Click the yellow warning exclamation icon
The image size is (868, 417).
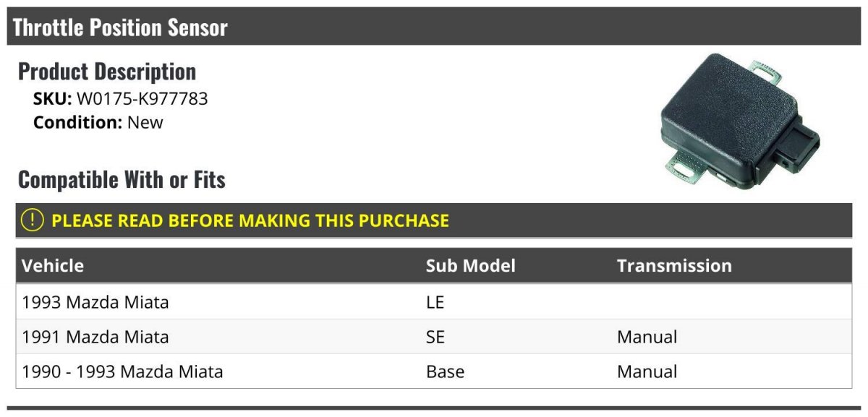point(33,220)
